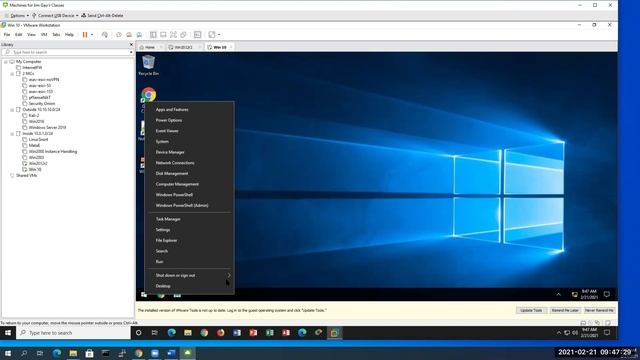
Task: Open Excel from the taskbar with search box
Action: click(x=269, y=333)
